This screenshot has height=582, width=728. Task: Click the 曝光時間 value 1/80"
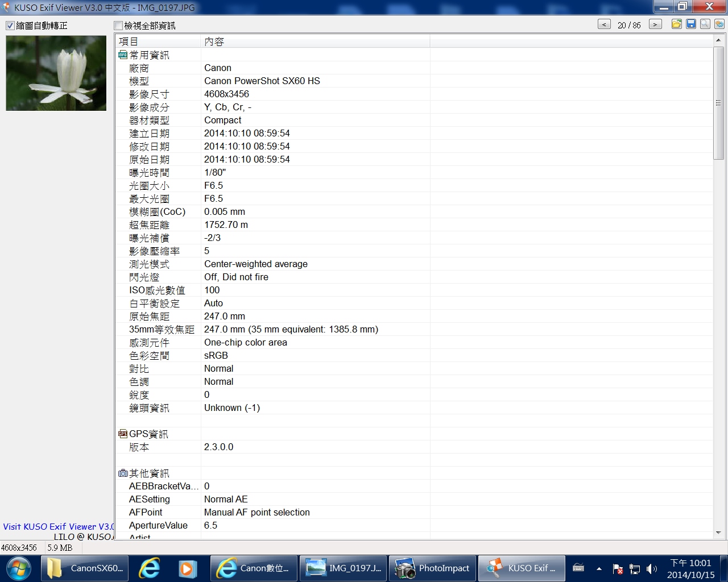215,173
